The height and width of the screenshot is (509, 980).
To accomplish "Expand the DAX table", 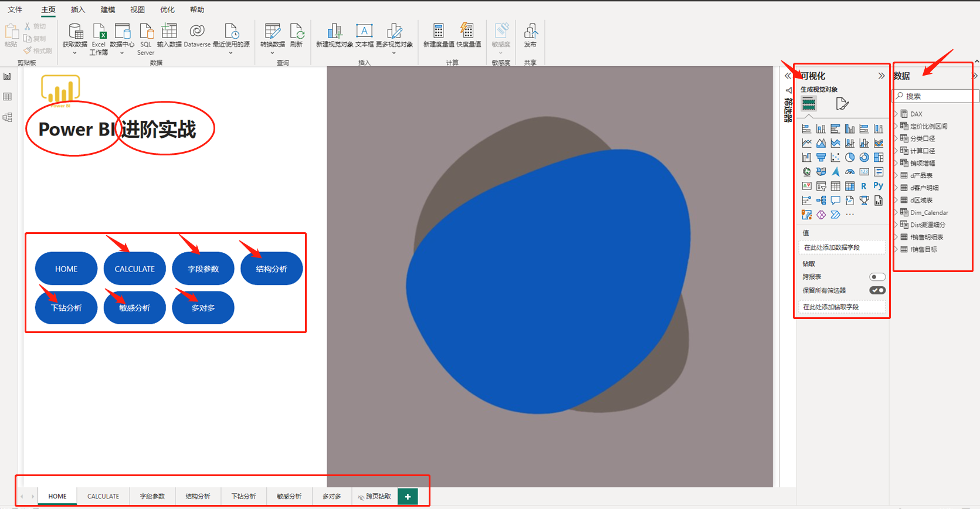I will [897, 114].
